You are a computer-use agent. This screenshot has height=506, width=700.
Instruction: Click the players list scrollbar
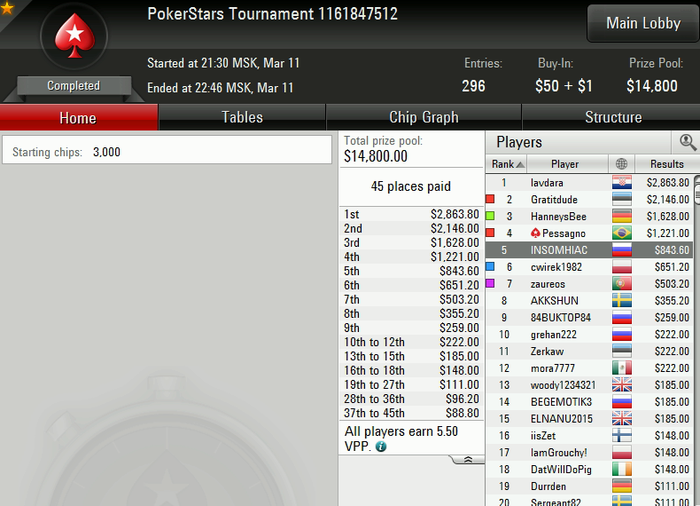click(x=697, y=339)
